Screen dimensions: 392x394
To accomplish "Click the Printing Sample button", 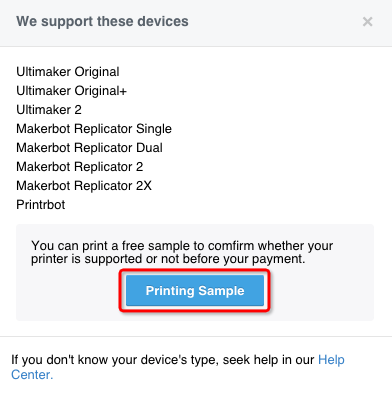I will [x=195, y=290].
